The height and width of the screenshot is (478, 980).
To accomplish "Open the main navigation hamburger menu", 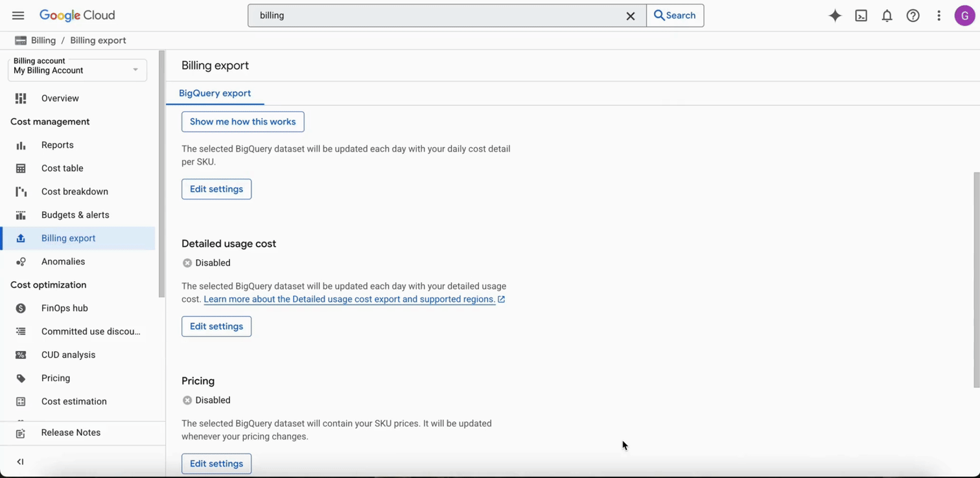I will [x=17, y=15].
